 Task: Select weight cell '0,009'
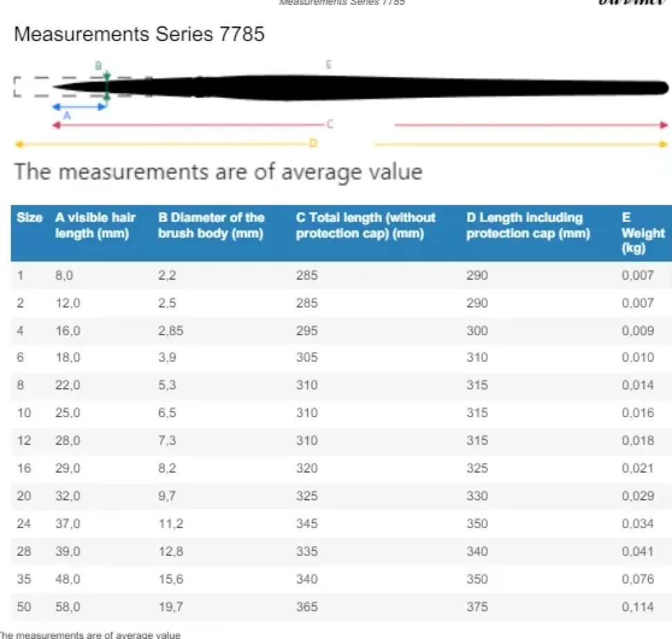(x=638, y=331)
